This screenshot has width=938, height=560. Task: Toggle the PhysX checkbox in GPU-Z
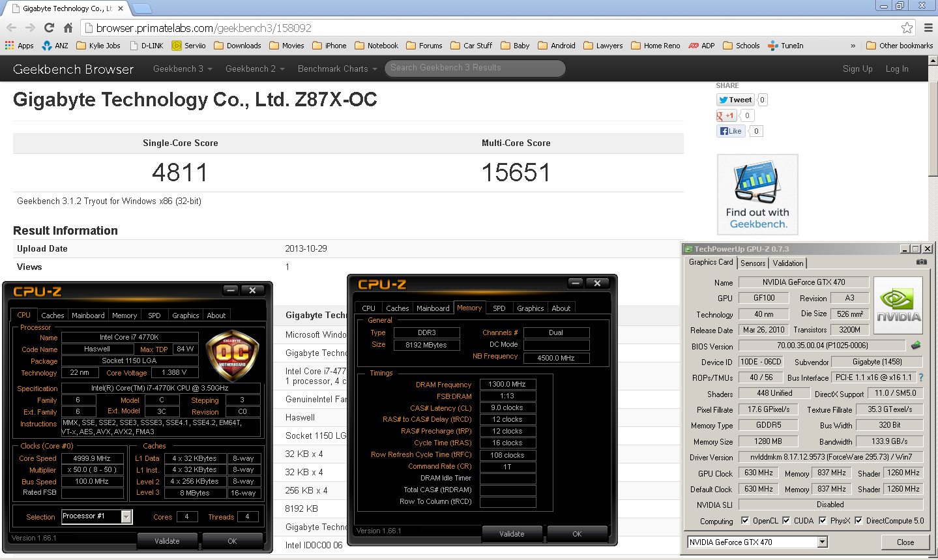(x=823, y=521)
